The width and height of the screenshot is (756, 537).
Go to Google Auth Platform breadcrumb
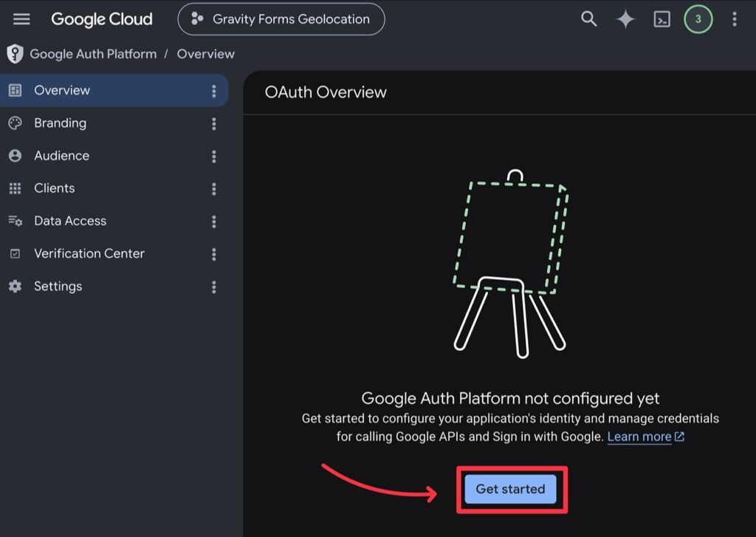93,54
